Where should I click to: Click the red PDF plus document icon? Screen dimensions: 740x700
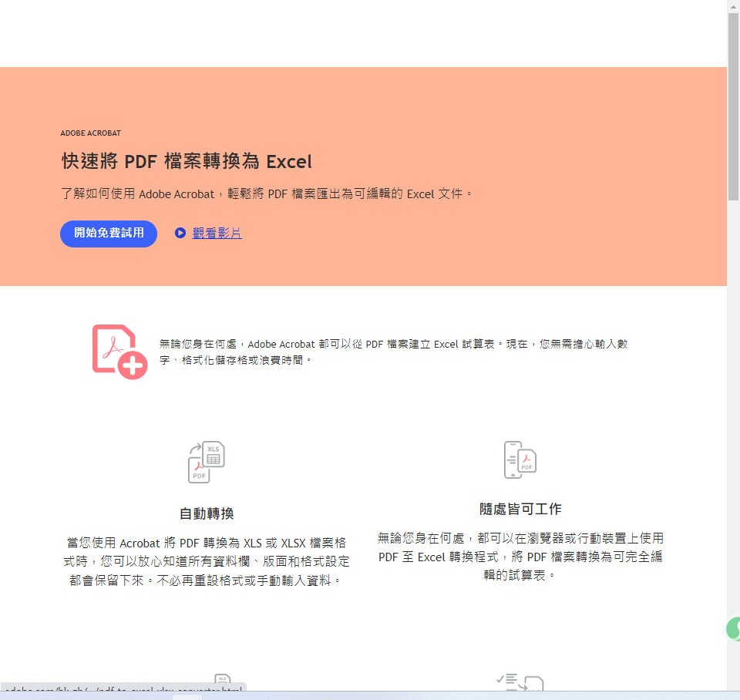coord(120,352)
